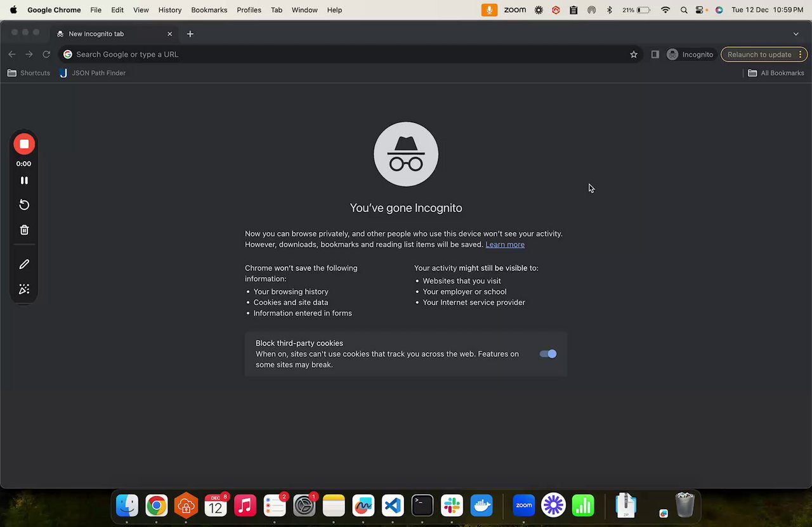Expand the tab search chevron
This screenshot has height=527, width=812.
pyautogui.click(x=796, y=34)
